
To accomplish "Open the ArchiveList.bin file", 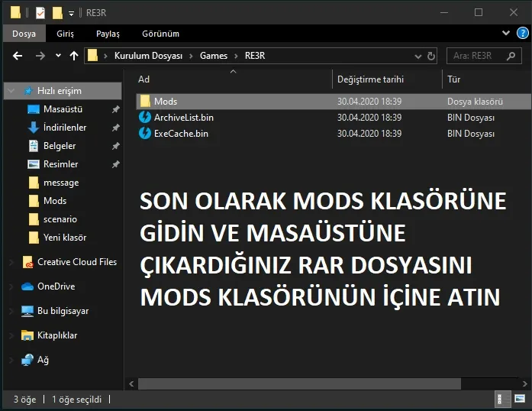I will 183,118.
